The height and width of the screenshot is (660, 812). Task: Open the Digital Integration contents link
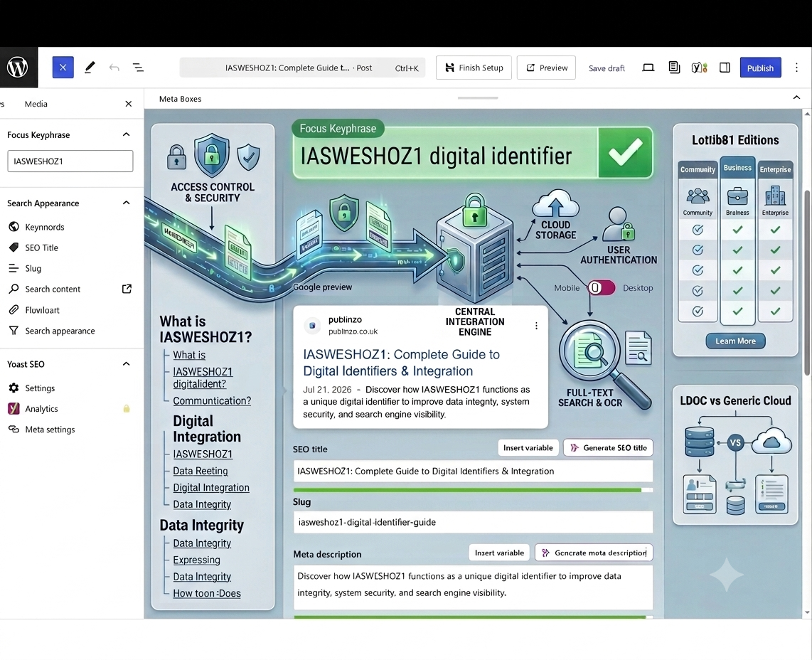(x=210, y=487)
